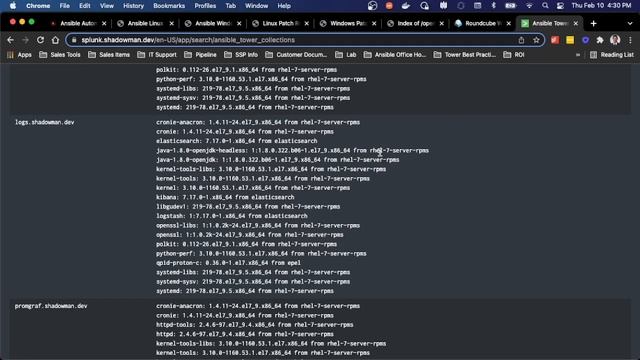Open Chrome three-dot menu
Image resolution: width=640 pixels, height=360 pixels.
point(630,40)
